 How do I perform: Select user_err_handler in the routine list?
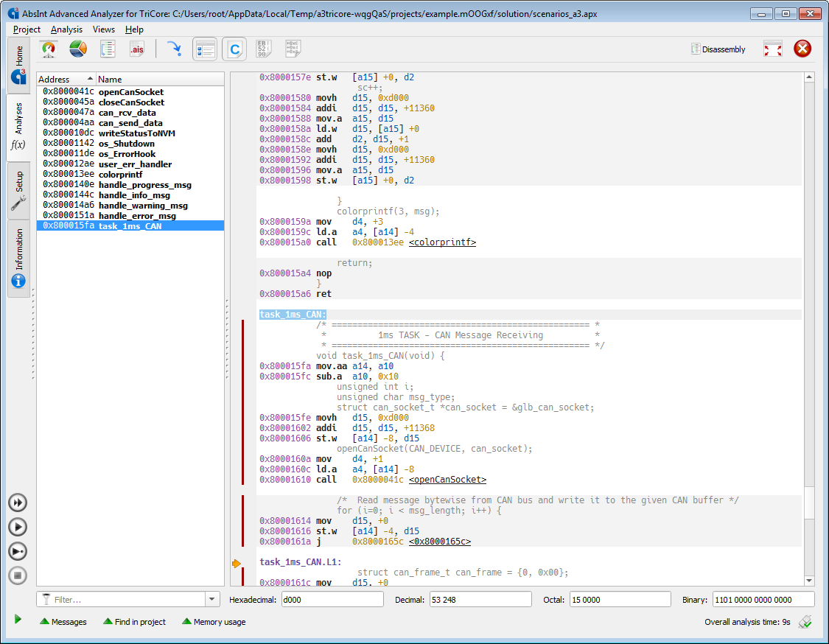coord(130,164)
